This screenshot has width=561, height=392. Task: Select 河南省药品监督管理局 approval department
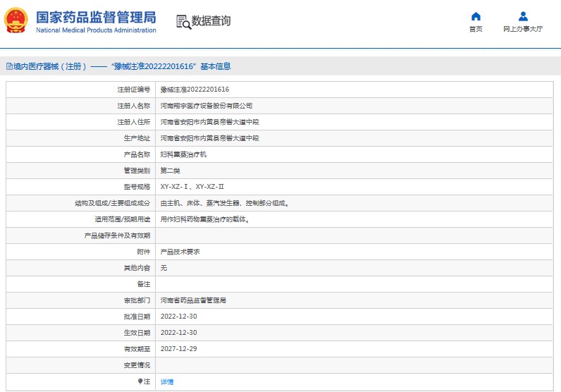tap(193, 300)
